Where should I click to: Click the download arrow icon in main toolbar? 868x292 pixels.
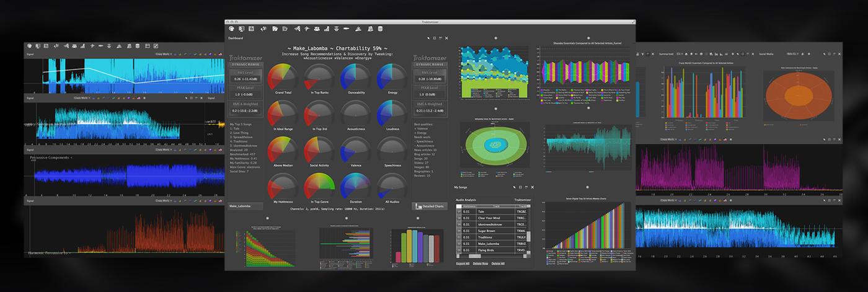pyautogui.click(x=336, y=29)
